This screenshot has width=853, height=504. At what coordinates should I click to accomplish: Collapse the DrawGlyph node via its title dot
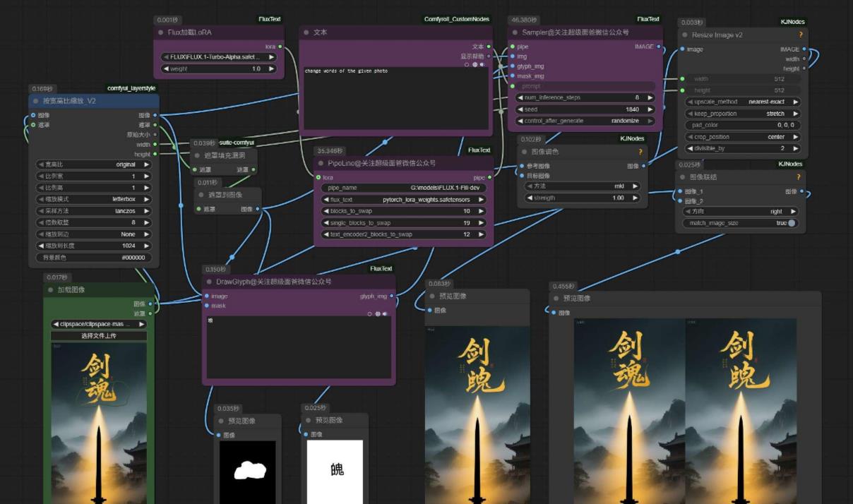[210, 282]
